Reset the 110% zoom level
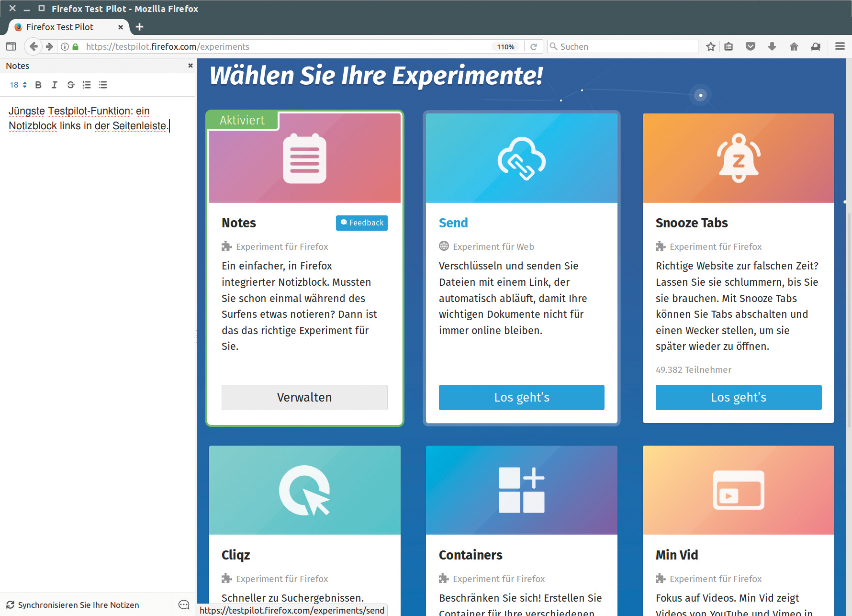This screenshot has width=852, height=616. (505, 46)
